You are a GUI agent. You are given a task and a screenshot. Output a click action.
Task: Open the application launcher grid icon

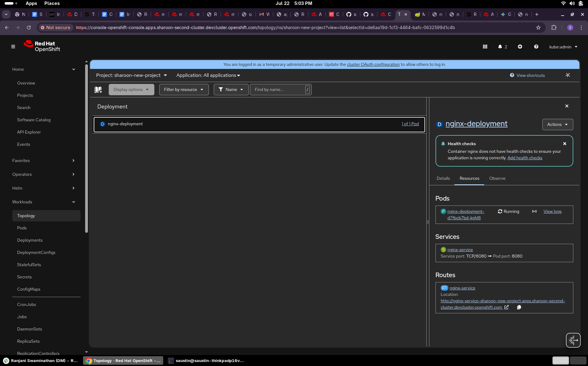(485, 47)
